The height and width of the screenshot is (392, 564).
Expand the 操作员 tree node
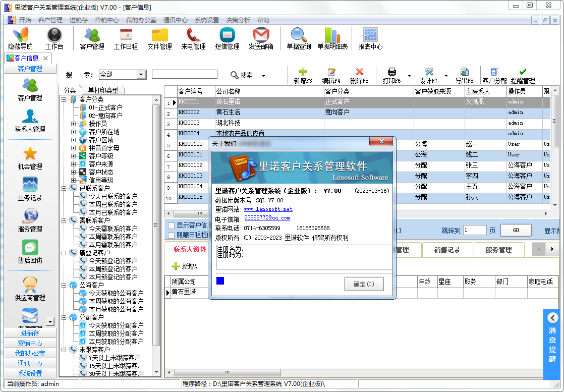point(73,124)
